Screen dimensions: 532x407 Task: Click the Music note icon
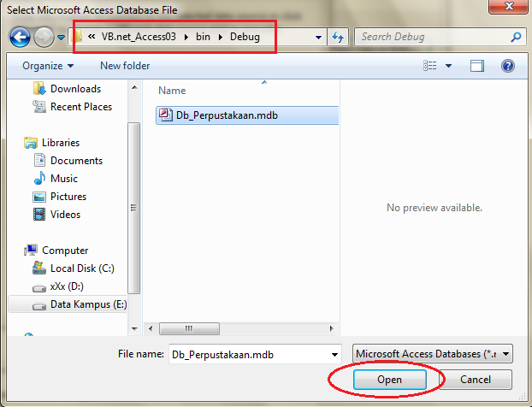(x=39, y=179)
